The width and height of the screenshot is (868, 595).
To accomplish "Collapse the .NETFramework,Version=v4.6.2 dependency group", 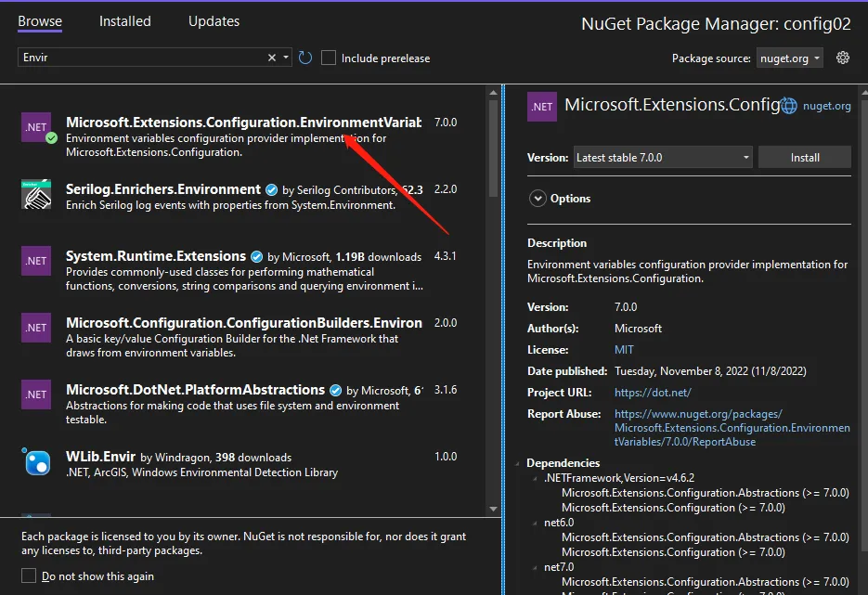I will pyautogui.click(x=535, y=478).
